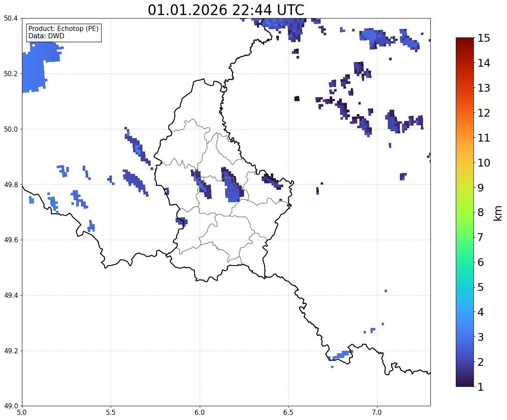
Task: Click the y-axis latitude label 49.6
Action: click(10, 240)
